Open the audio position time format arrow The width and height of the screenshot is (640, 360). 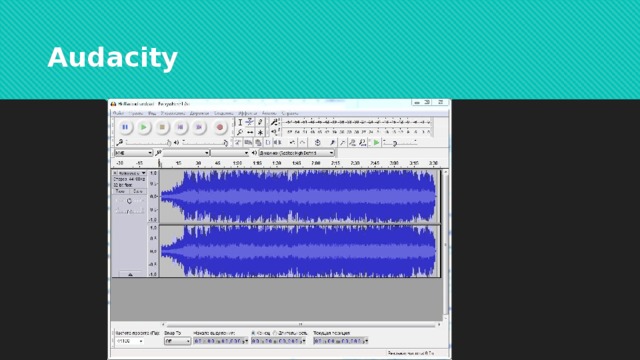click(x=366, y=341)
